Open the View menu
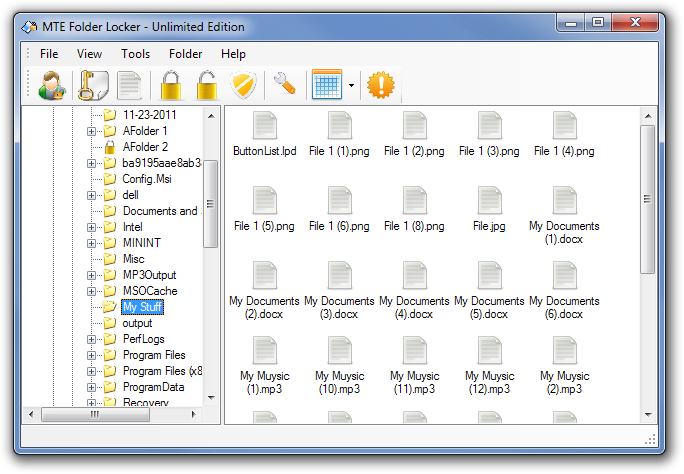 (89, 54)
